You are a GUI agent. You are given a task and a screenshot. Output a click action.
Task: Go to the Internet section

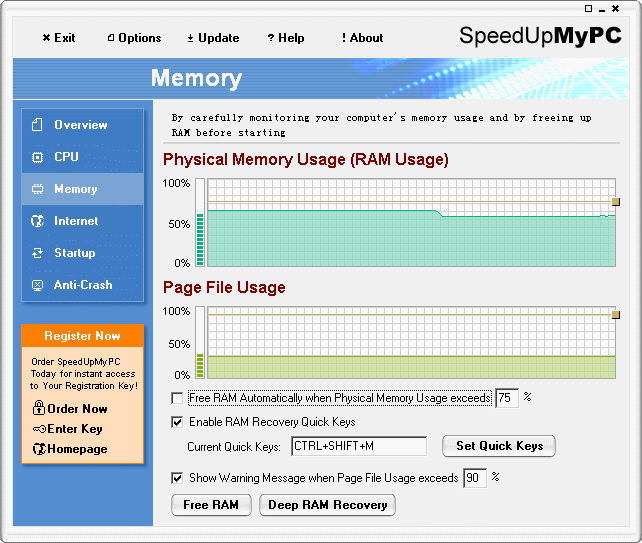click(82, 221)
